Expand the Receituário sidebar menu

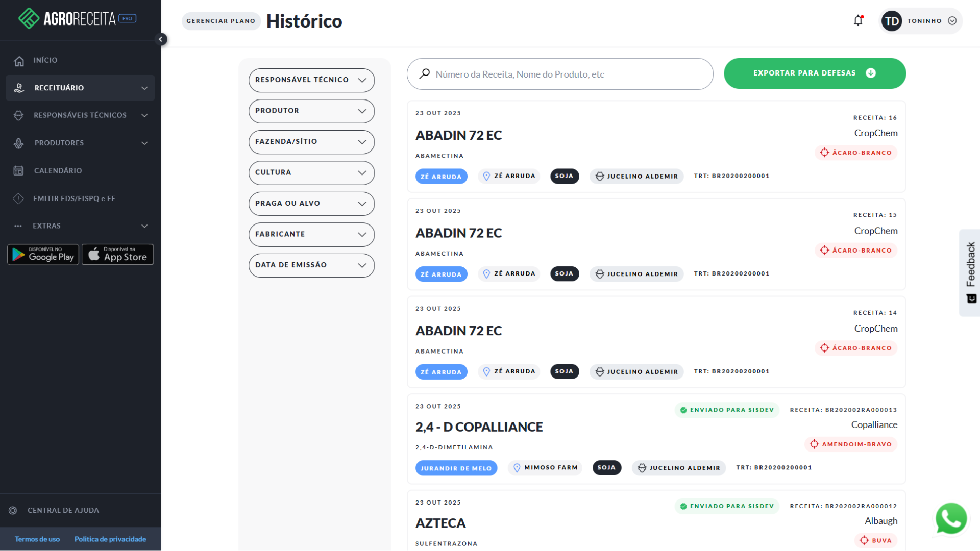(x=80, y=88)
